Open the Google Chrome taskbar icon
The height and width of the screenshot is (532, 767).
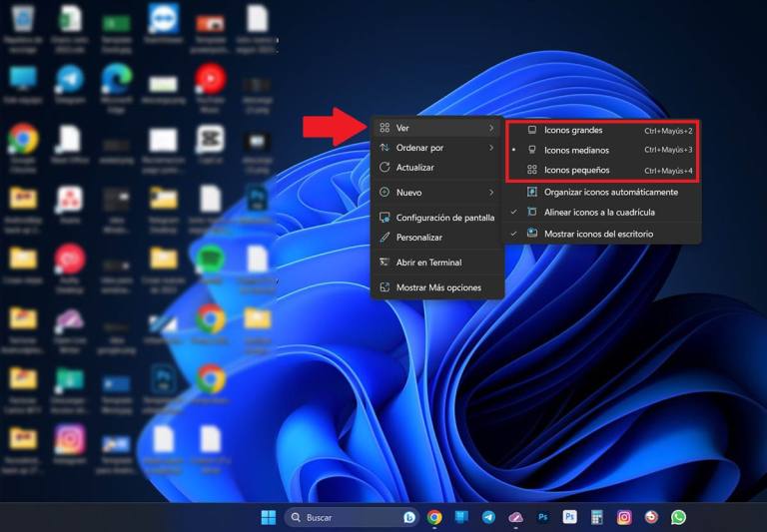tap(434, 517)
